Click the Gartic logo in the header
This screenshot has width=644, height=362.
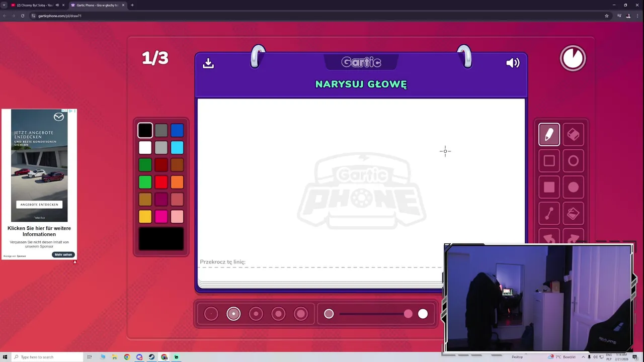[x=361, y=62]
